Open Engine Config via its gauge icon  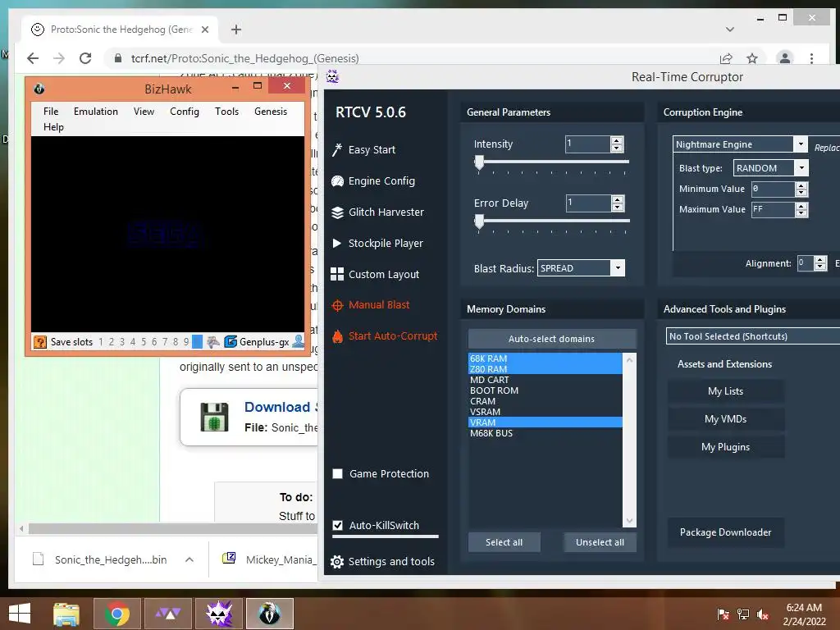coord(337,181)
